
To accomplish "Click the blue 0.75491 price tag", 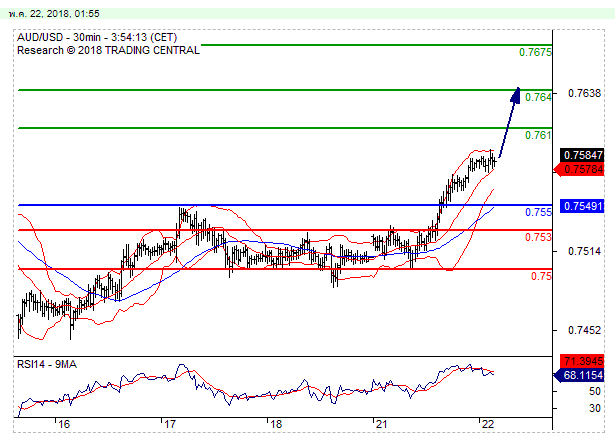I will tap(582, 206).
